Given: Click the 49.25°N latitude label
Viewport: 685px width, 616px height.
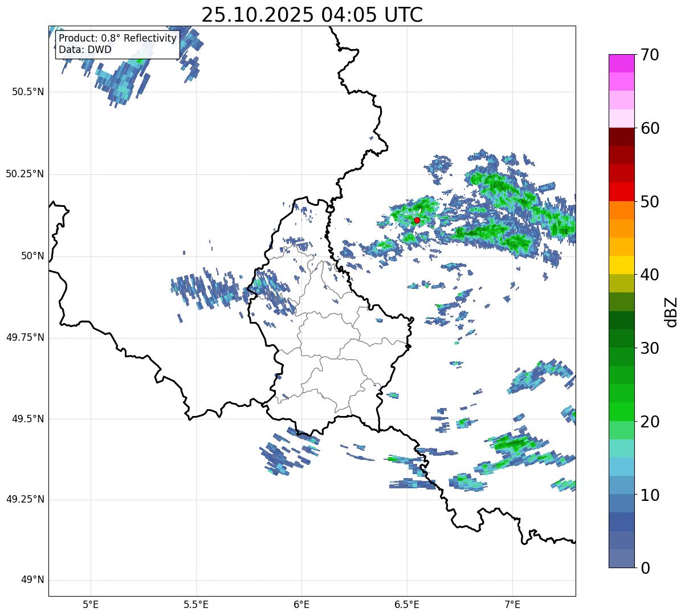Looking at the screenshot, I should coord(25,499).
